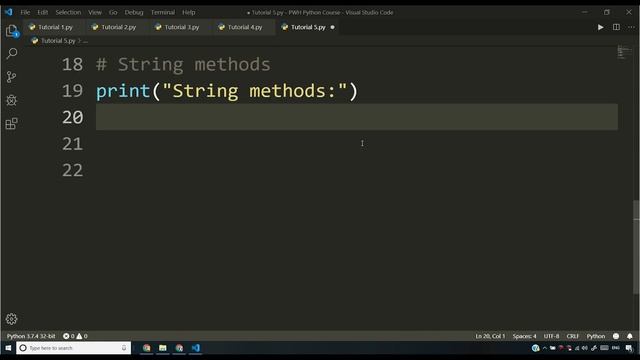This screenshot has width=640, height=360.
Task: Click Ln 20, Col 1 to go to line
Action: click(x=490, y=336)
